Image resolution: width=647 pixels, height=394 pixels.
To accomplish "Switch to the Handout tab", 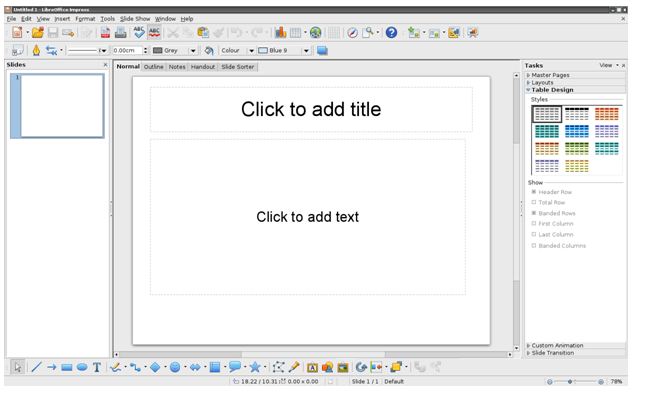I will [x=203, y=66].
